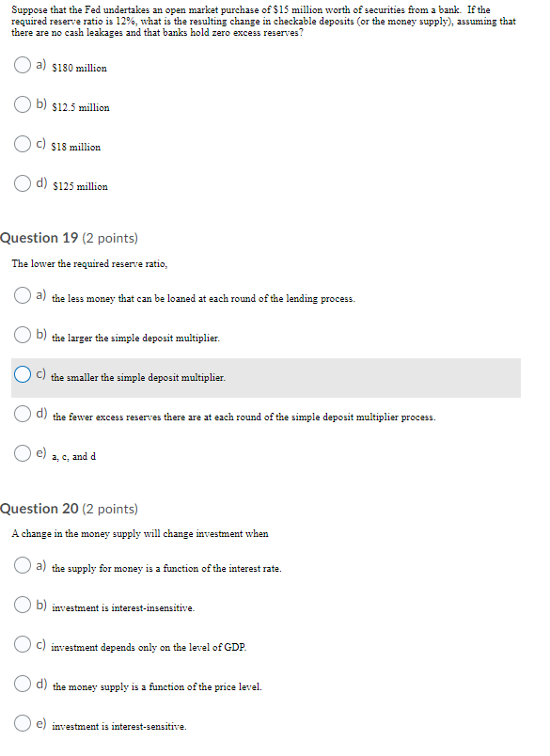
Task: Choose 'less money that can be loaned' option
Action: coord(23,295)
